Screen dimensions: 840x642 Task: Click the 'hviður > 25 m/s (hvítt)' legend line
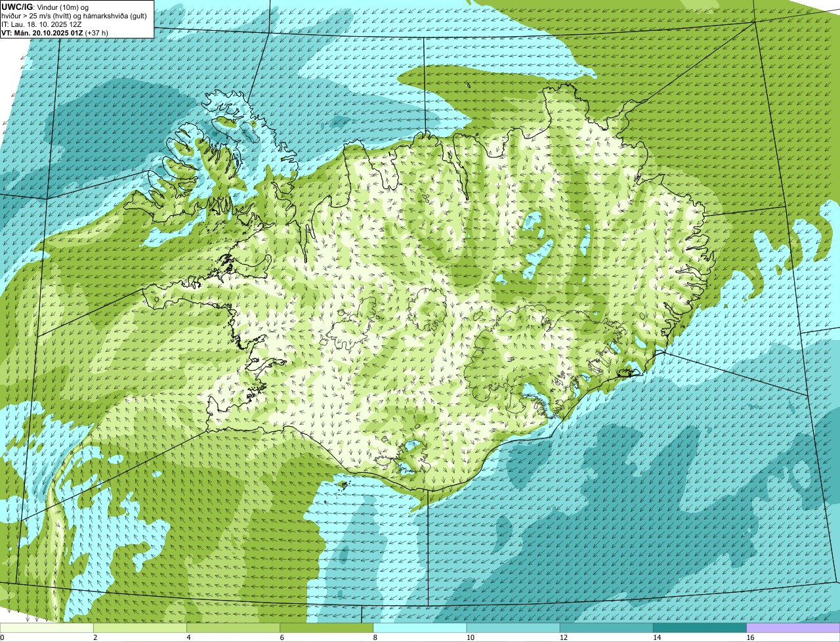(x=75, y=16)
